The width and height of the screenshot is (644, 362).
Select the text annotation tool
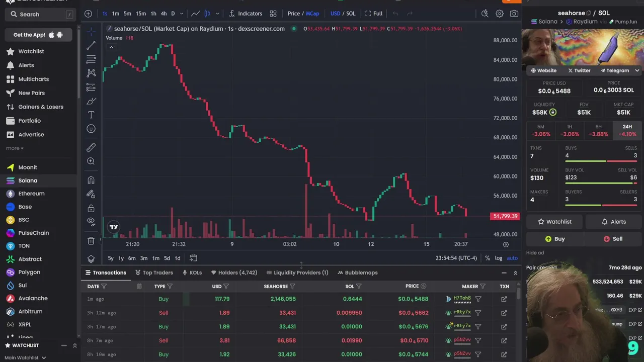(91, 115)
